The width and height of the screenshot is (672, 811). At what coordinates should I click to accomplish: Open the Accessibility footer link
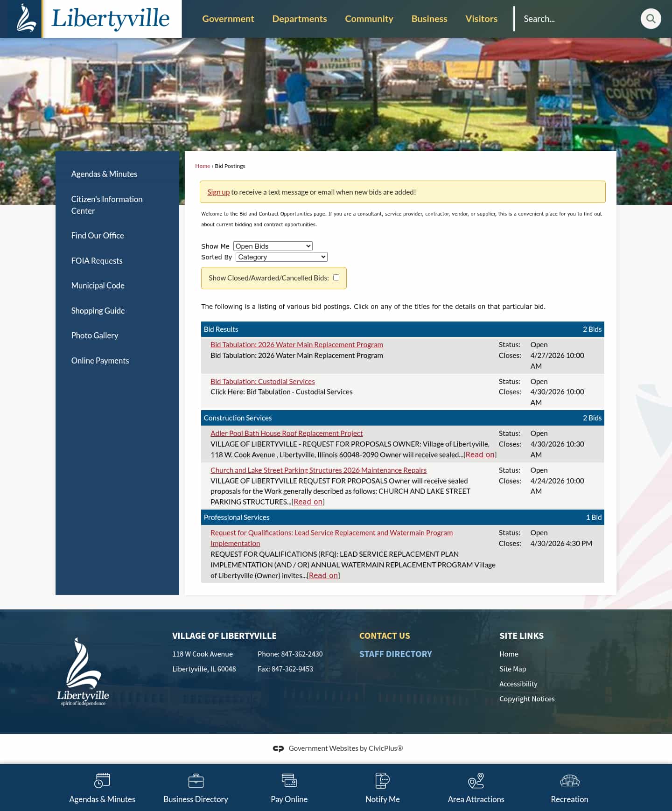[x=518, y=684]
